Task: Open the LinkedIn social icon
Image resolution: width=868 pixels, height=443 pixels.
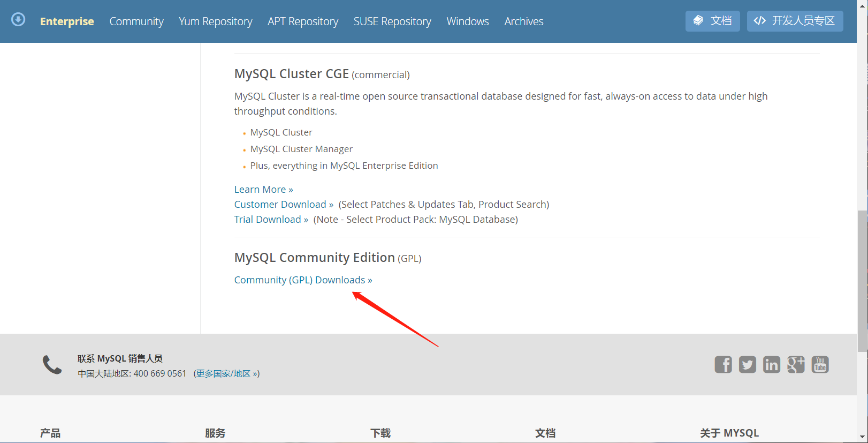Action: [x=771, y=364]
